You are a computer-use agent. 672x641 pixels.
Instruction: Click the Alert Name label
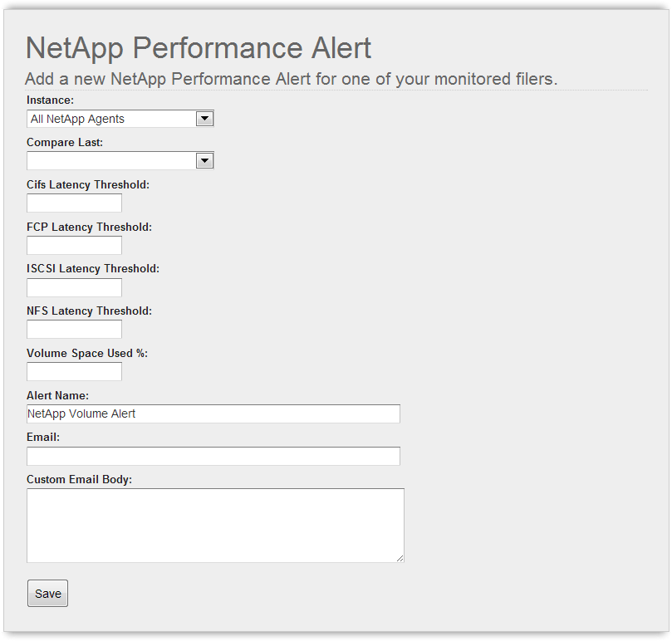(x=57, y=395)
